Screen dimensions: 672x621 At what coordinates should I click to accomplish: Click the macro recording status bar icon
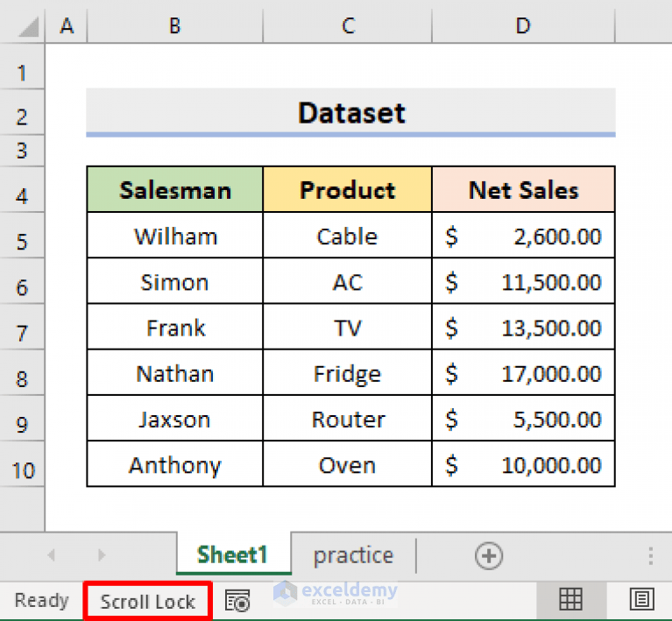coord(237,600)
